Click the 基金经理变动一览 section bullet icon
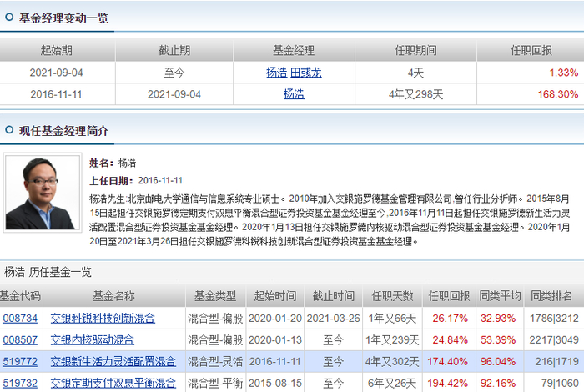 9,18
